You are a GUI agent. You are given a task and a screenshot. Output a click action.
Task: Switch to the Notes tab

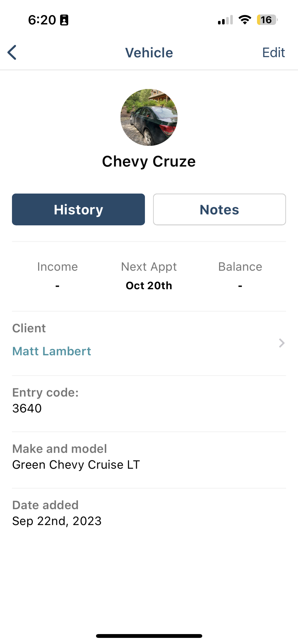click(219, 209)
